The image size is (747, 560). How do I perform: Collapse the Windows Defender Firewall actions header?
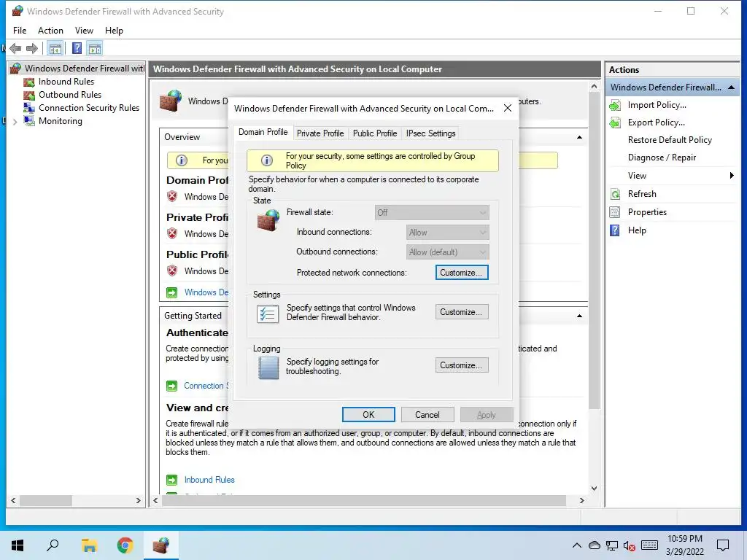click(x=731, y=87)
